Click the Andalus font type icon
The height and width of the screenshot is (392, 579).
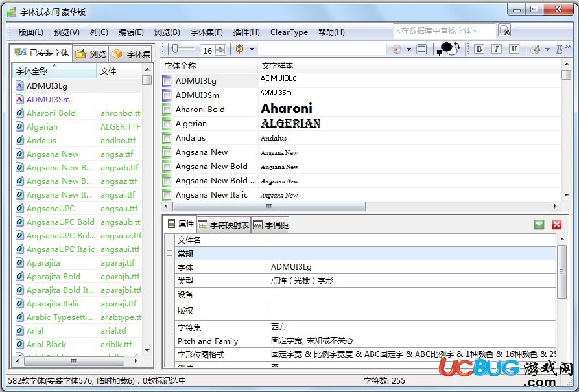pos(19,140)
